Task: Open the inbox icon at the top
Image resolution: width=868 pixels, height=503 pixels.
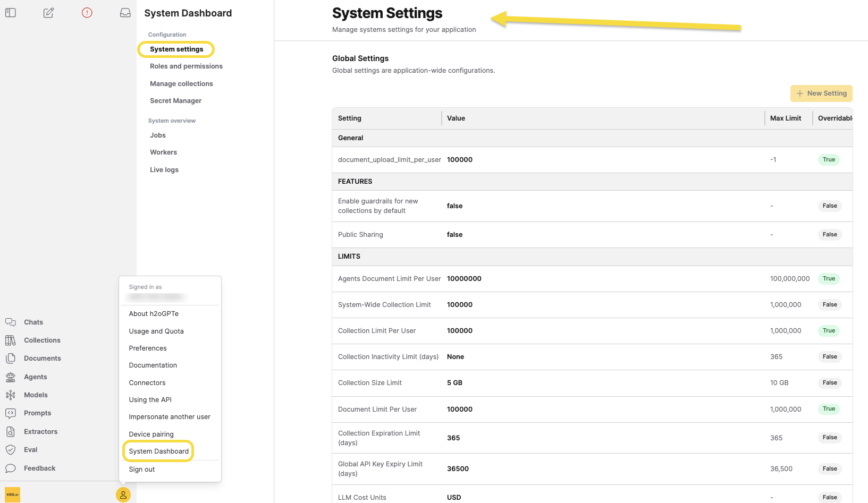Action: click(x=125, y=12)
